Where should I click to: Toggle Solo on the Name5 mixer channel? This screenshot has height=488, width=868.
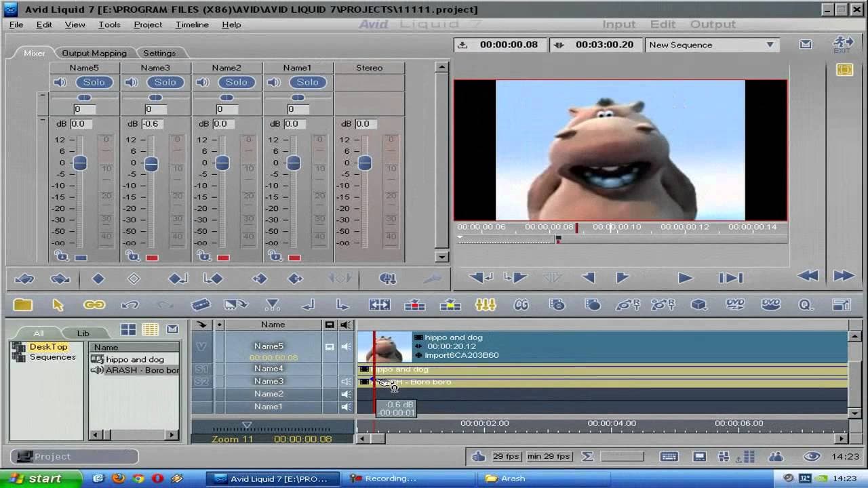click(94, 82)
